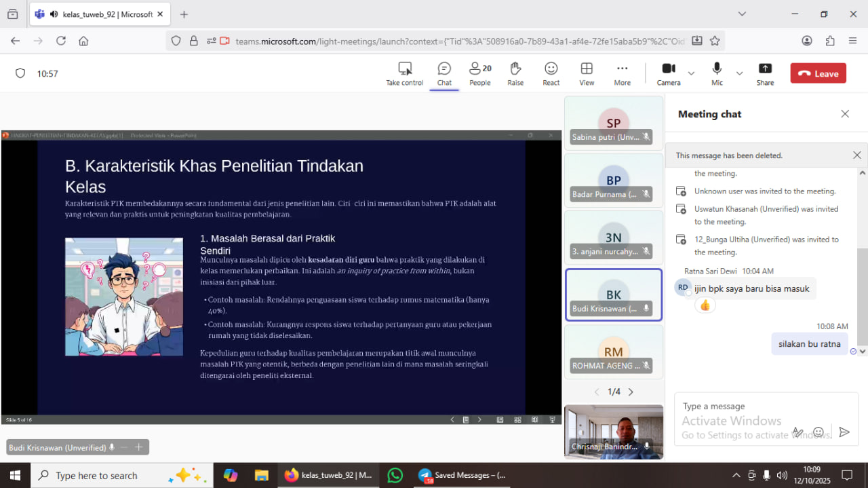The image size is (868, 488).
Task: Open the View layout options
Action: click(x=587, y=73)
